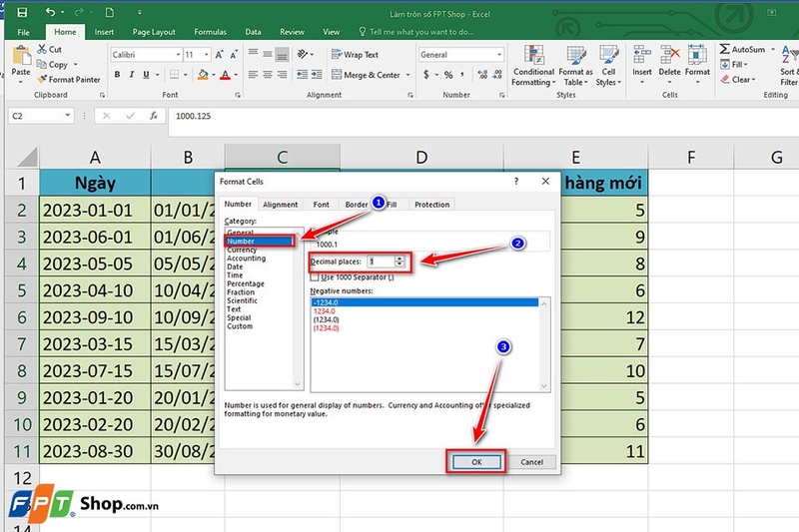799x532 pixels.
Task: Open Format as Table gallery
Action: [x=576, y=66]
